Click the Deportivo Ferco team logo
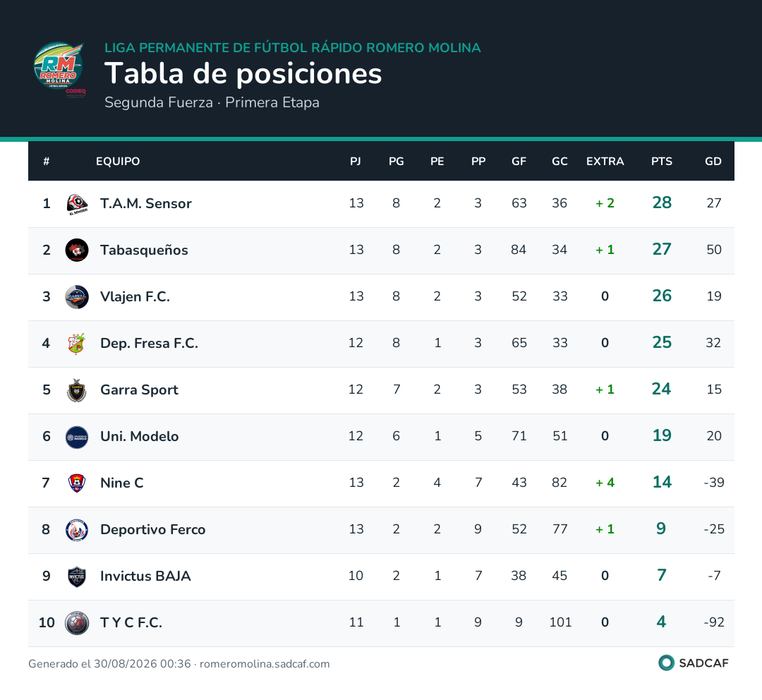The image size is (762, 700). (x=77, y=530)
